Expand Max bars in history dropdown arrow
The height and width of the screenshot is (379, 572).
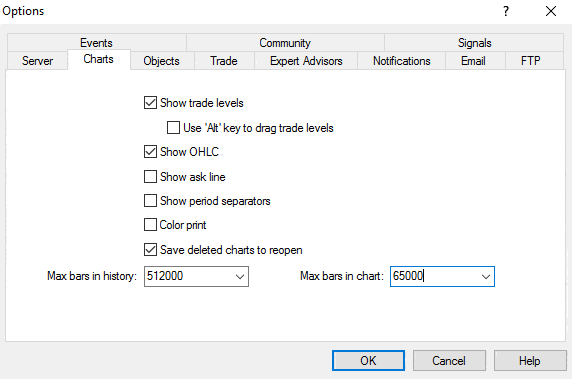pos(240,276)
